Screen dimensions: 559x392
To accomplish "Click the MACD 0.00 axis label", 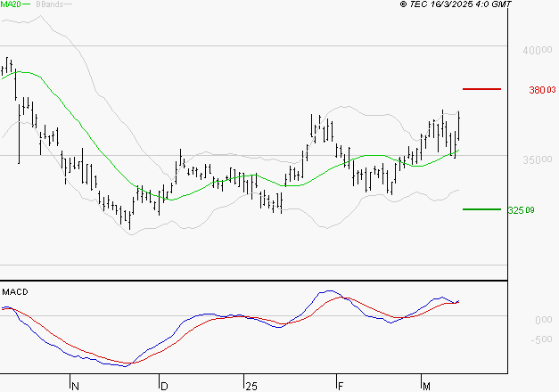I will (x=543, y=320).
